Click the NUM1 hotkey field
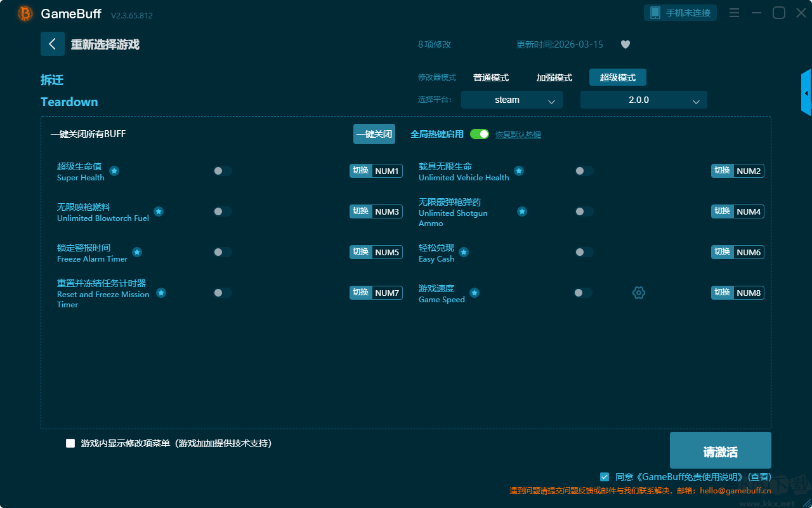The height and width of the screenshot is (508, 812). pos(387,171)
